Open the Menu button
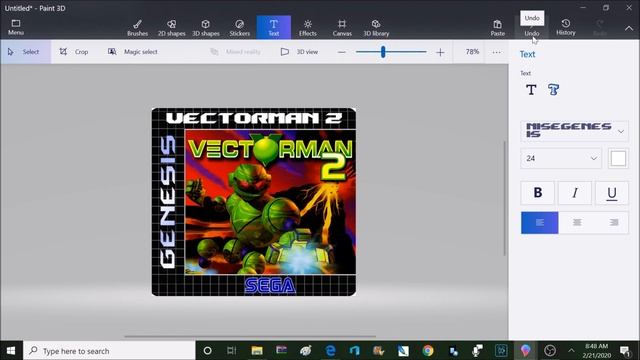Viewport: 640px width, 360px height. pyautogui.click(x=16, y=27)
